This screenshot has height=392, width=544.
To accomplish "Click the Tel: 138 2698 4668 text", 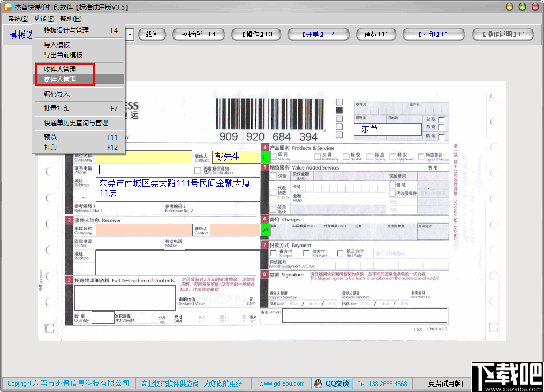I will coord(382,383).
